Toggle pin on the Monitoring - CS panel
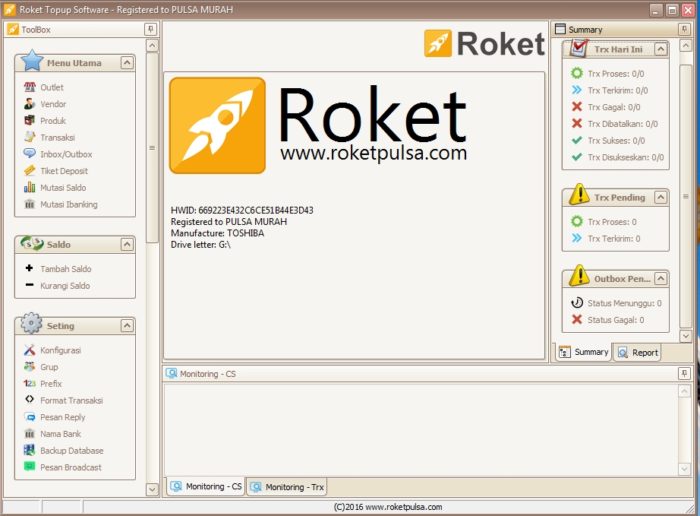This screenshot has width=700, height=516. click(x=684, y=373)
